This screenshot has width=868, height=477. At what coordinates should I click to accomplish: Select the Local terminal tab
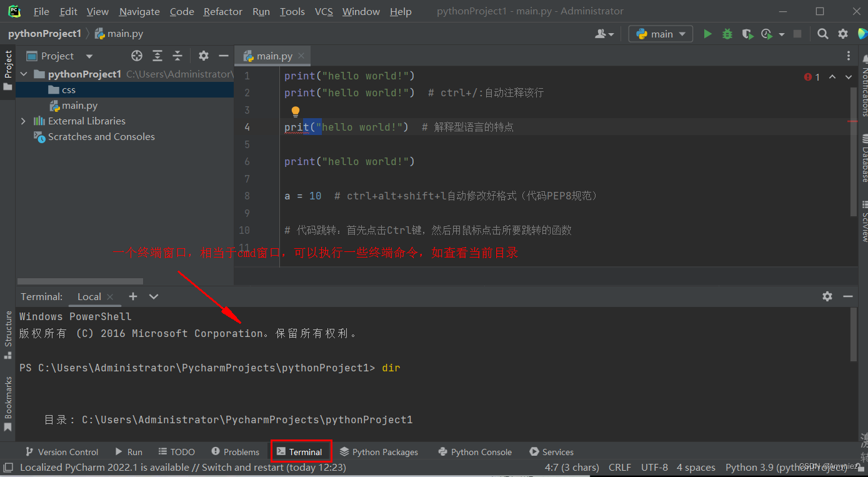(x=89, y=296)
